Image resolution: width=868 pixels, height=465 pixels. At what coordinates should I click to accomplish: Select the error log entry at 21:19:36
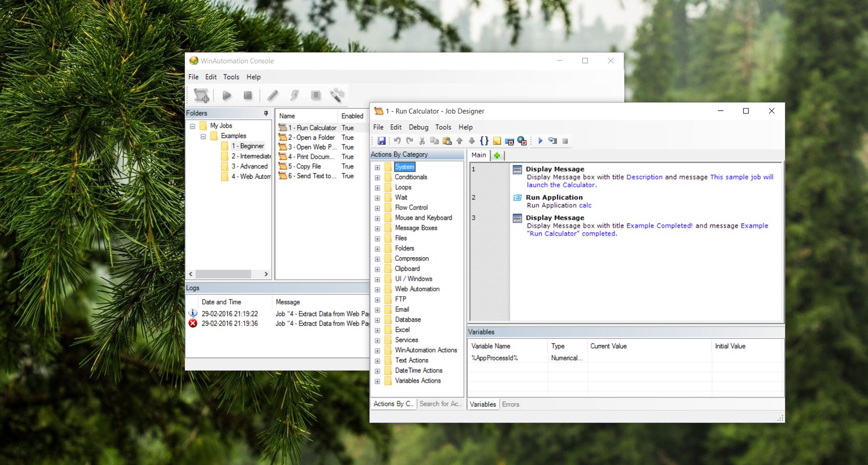278,324
